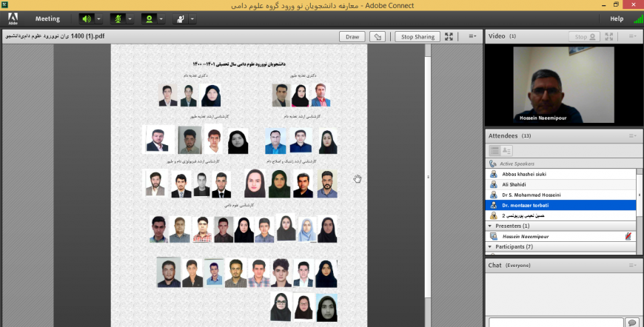Click the pointer tool icon next to Draw
Viewport: 644px width, 327px height.
(x=377, y=36)
